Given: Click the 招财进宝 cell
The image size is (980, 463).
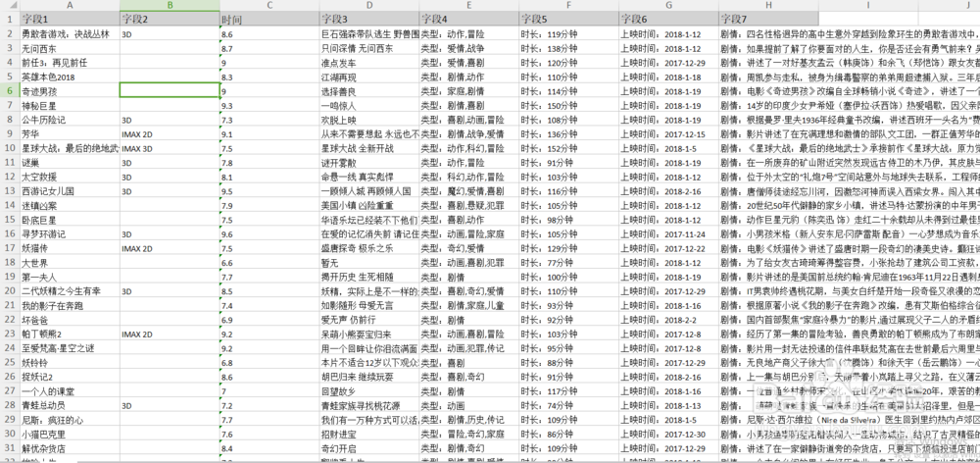Looking at the screenshot, I should tap(369, 435).
